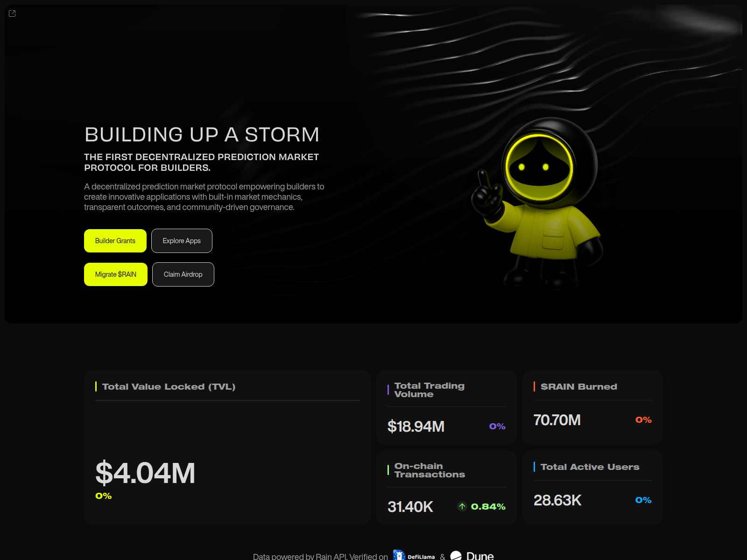
Task: Click the $18.94M trading volume value
Action: coord(416,427)
